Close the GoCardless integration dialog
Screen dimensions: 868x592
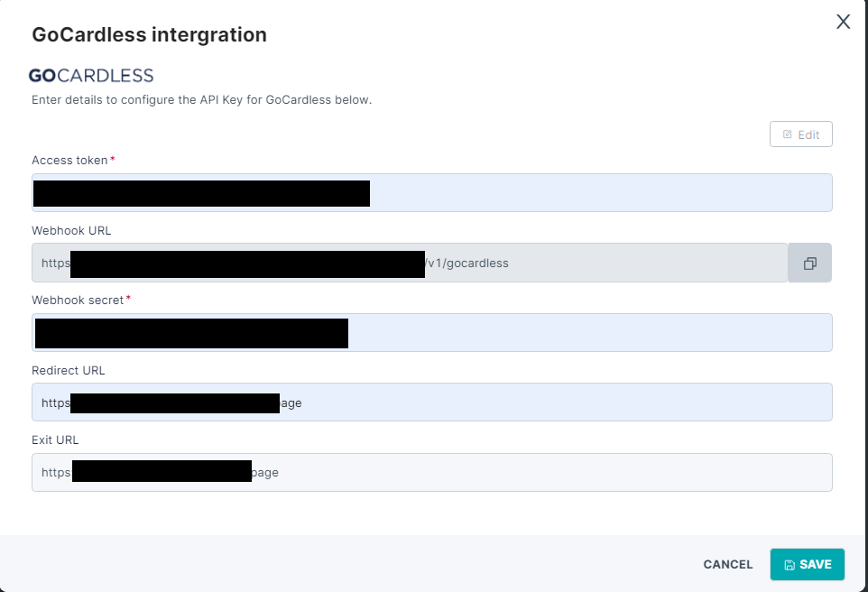[843, 22]
